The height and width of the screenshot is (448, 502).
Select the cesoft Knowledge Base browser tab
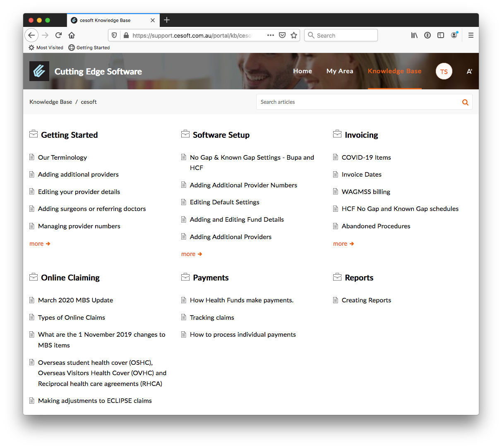click(x=113, y=20)
